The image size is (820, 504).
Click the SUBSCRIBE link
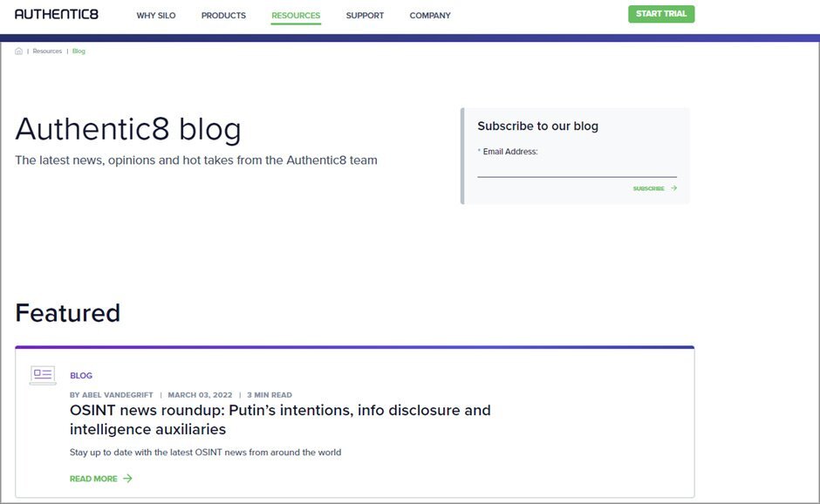648,187
